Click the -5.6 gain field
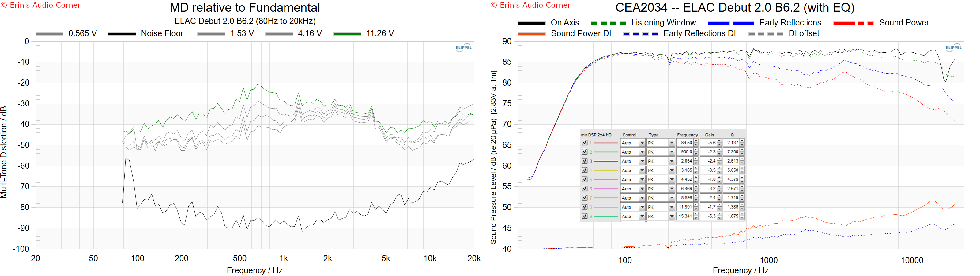Image resolution: width=980 pixels, height=276 pixels. (709, 143)
